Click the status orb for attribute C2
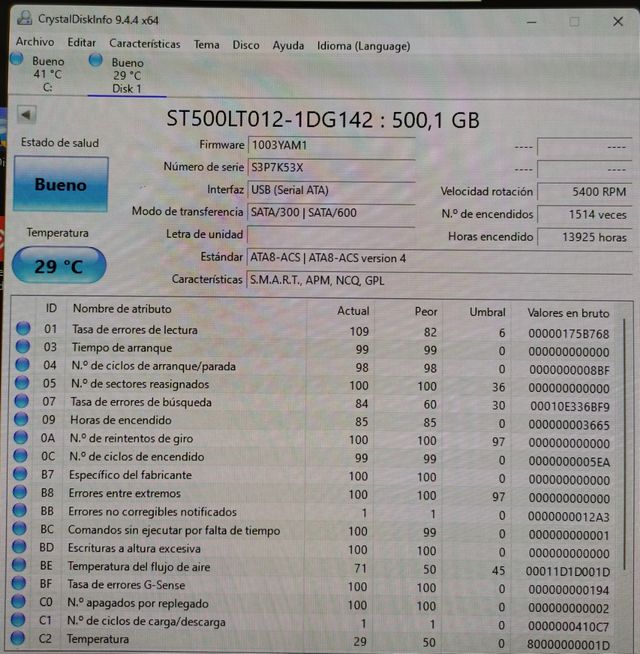This screenshot has height=654, width=640. pos(18,638)
